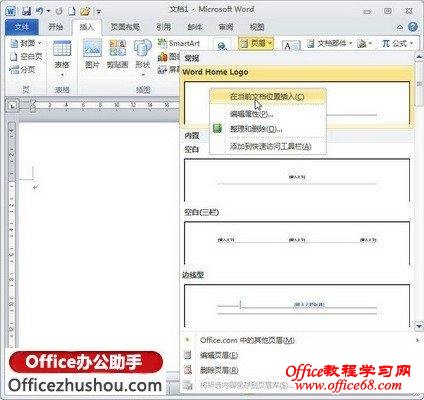The width and height of the screenshot is (424, 400).
Task: Click gallery scrollbar down arrow
Action: (x=419, y=325)
